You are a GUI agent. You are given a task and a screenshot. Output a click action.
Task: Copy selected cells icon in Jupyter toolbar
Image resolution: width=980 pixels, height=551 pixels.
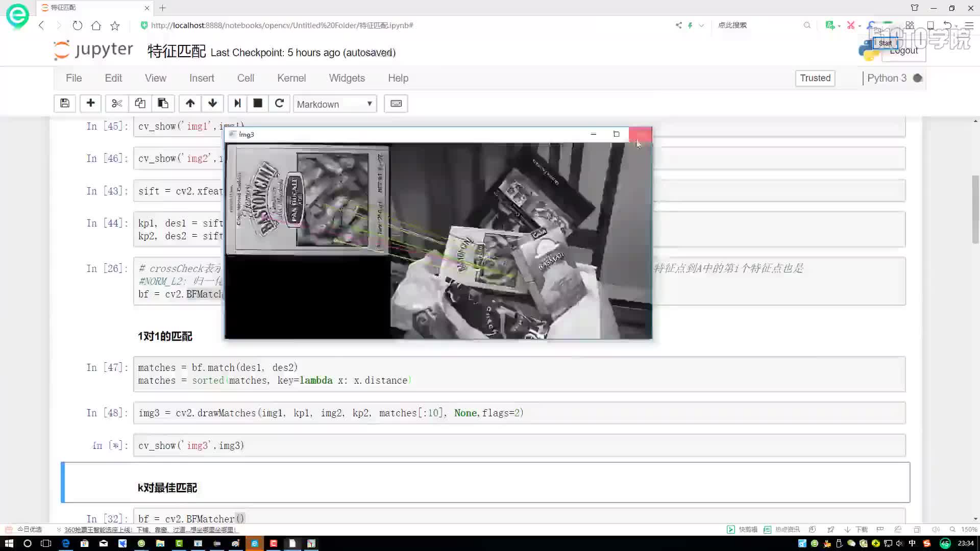(140, 104)
